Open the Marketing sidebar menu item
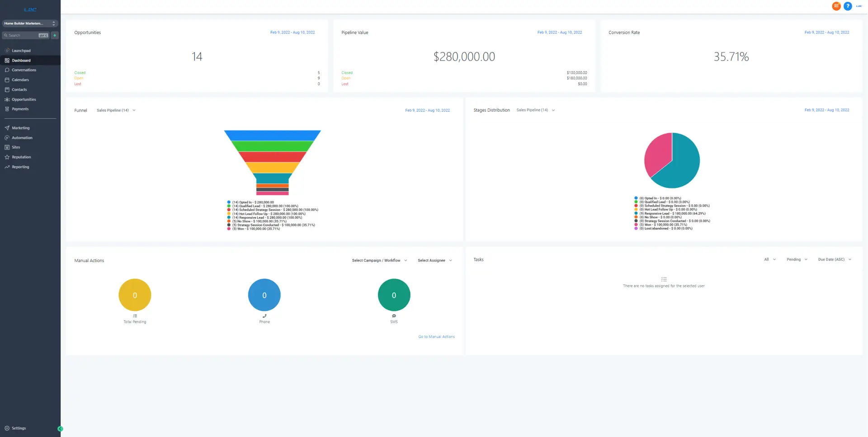The height and width of the screenshot is (437, 868). click(20, 128)
